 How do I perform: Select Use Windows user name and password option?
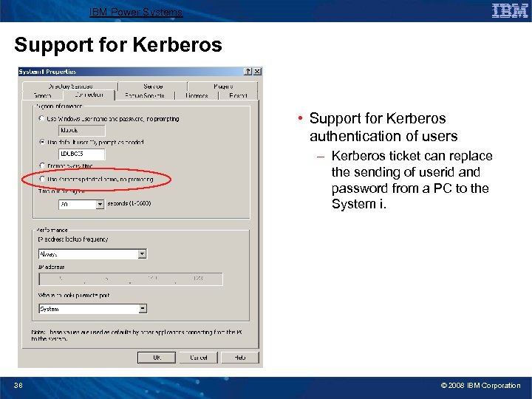point(41,118)
